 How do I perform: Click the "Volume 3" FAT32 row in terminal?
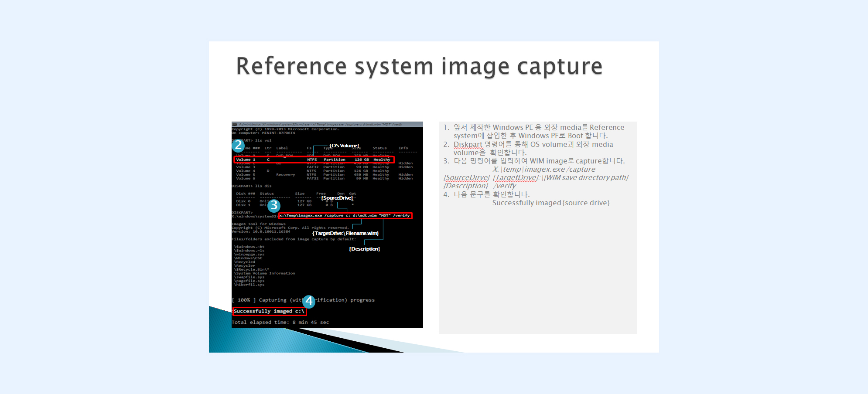[324, 167]
